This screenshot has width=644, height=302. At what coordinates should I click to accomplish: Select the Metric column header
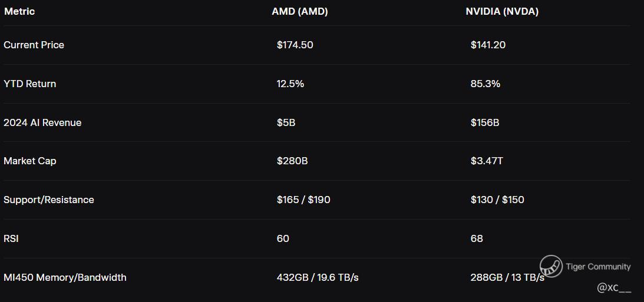click(x=19, y=12)
